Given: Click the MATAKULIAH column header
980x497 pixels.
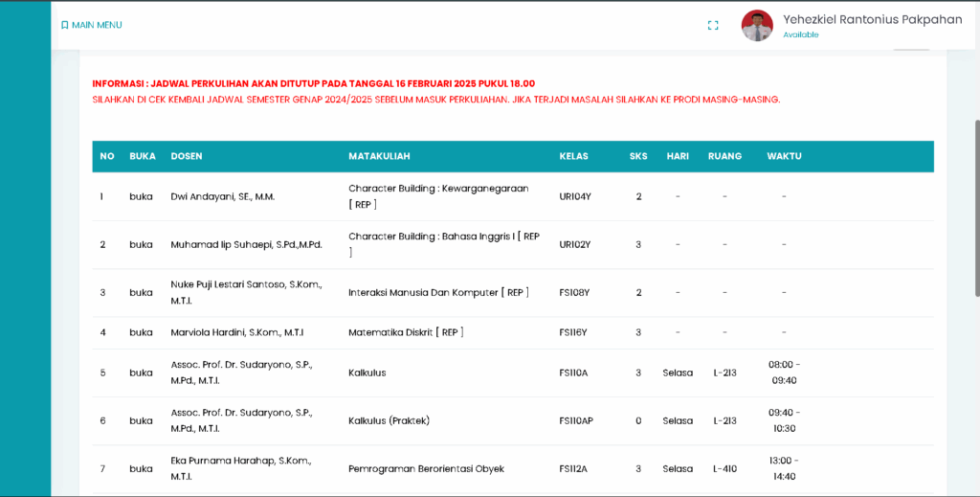Looking at the screenshot, I should tap(379, 156).
